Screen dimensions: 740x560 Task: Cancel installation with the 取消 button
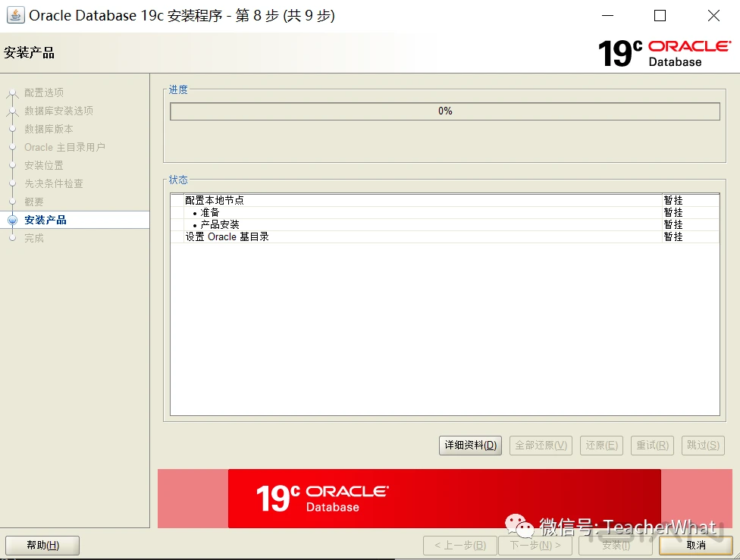point(695,546)
